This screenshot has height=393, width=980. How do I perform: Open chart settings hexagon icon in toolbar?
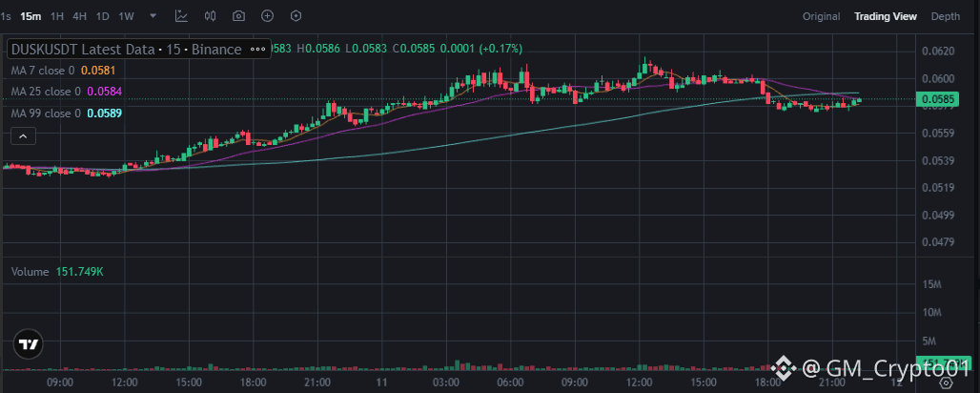tap(296, 16)
